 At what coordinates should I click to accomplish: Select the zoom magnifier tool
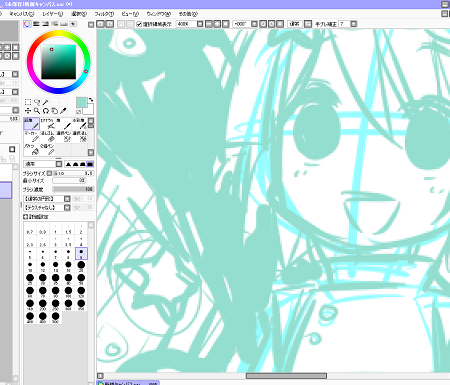37,111
